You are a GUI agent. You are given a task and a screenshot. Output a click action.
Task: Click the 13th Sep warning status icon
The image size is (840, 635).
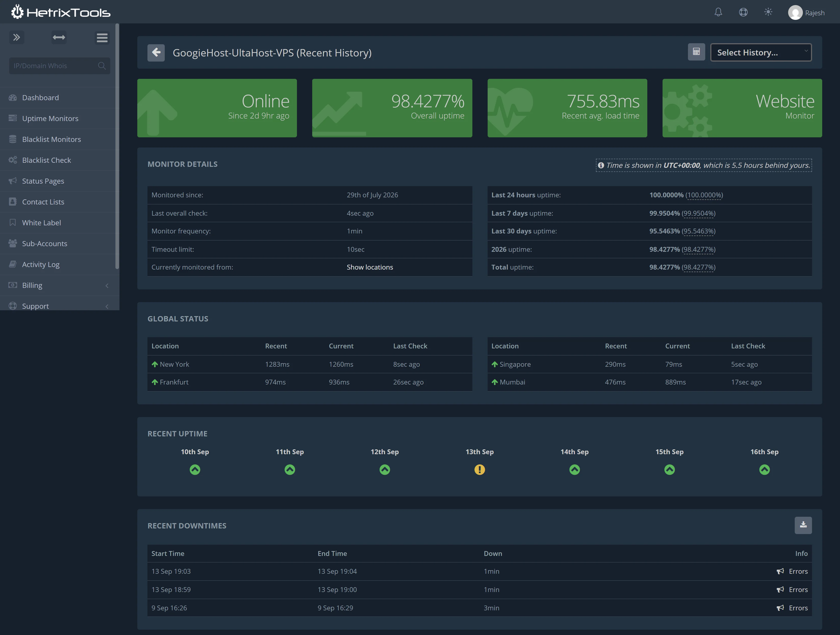pyautogui.click(x=480, y=470)
